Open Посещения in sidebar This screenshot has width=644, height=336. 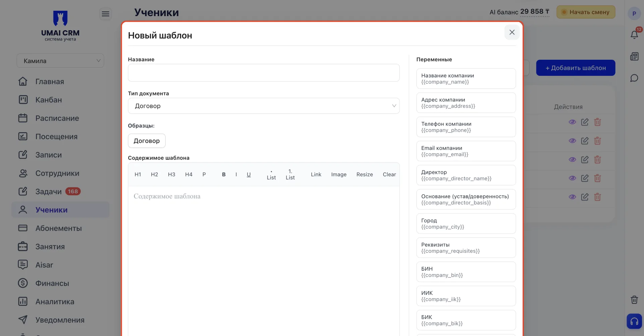[60, 137]
